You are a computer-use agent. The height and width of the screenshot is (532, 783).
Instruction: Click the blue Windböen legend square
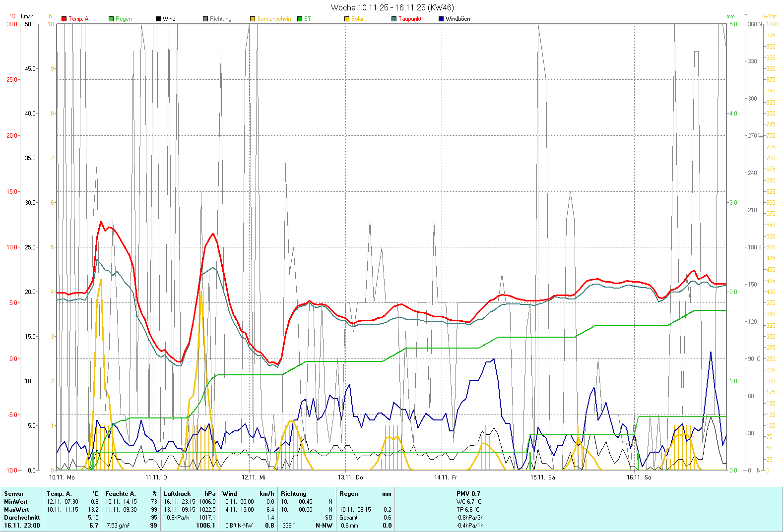click(x=441, y=19)
